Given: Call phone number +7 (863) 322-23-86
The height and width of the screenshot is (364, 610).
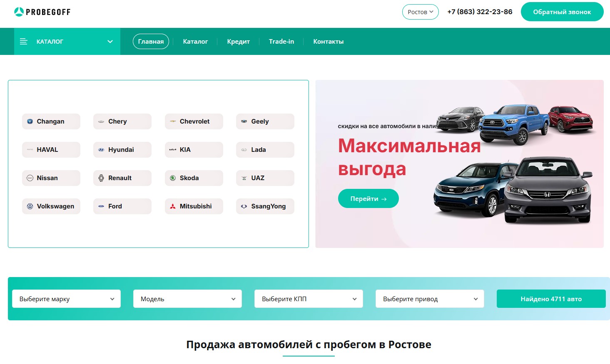Looking at the screenshot, I should point(480,12).
